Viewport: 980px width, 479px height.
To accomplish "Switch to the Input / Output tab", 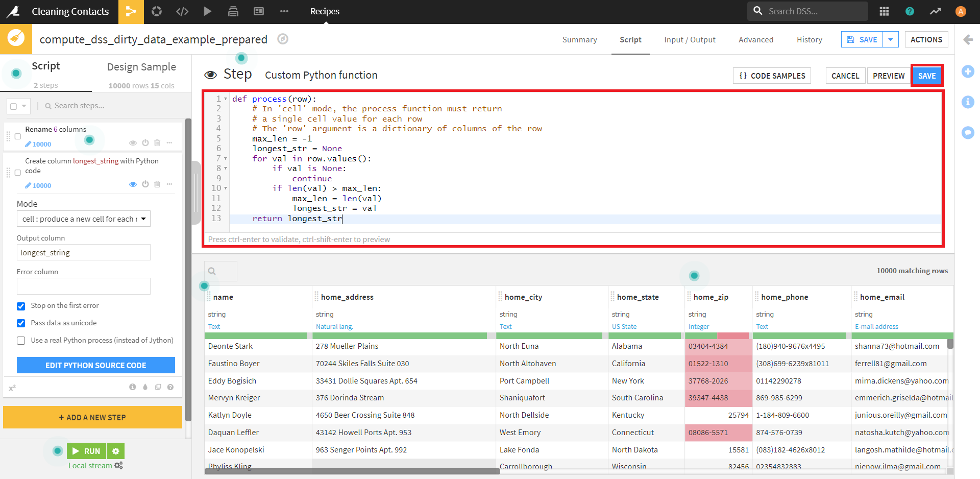I will tap(690, 39).
